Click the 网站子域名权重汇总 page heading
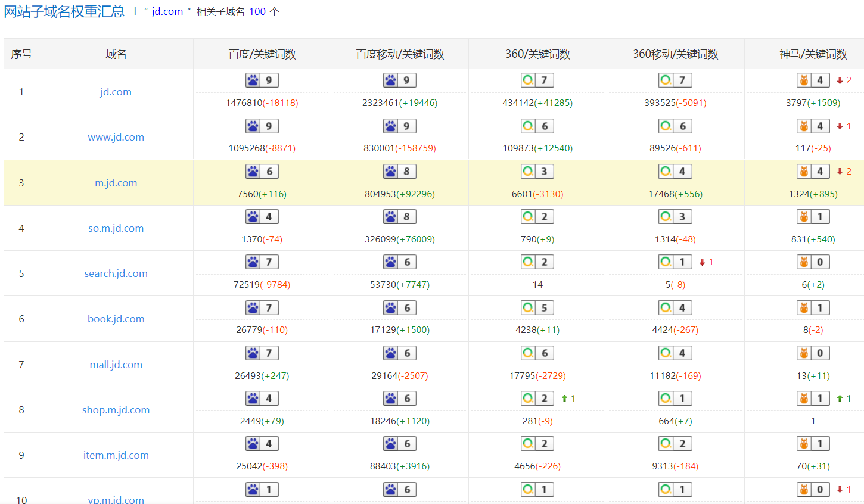The image size is (864, 504). coord(64,11)
